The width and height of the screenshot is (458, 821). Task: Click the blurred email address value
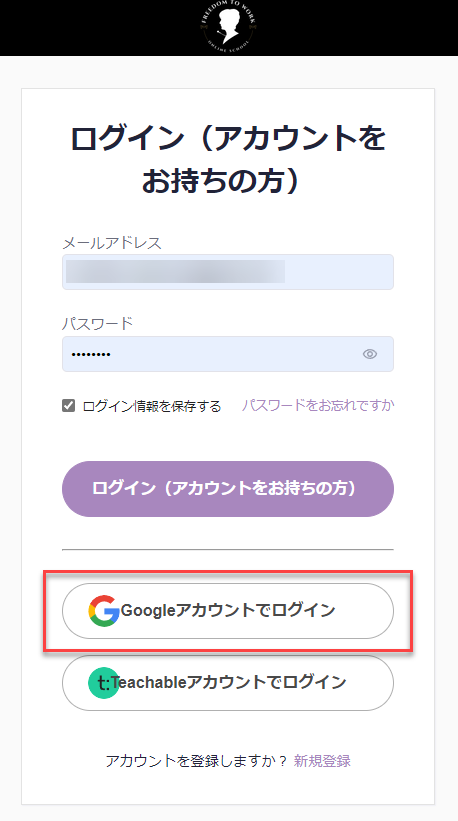[x=175, y=272]
